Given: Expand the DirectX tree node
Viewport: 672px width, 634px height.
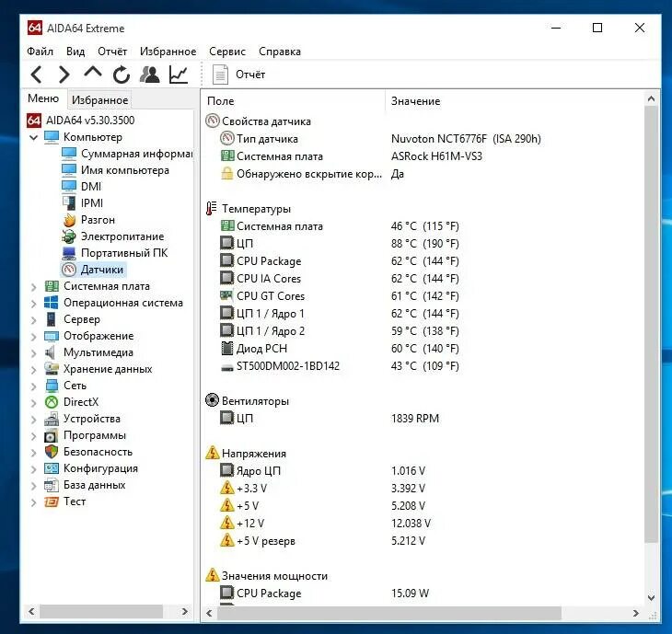Looking at the screenshot, I should (34, 403).
